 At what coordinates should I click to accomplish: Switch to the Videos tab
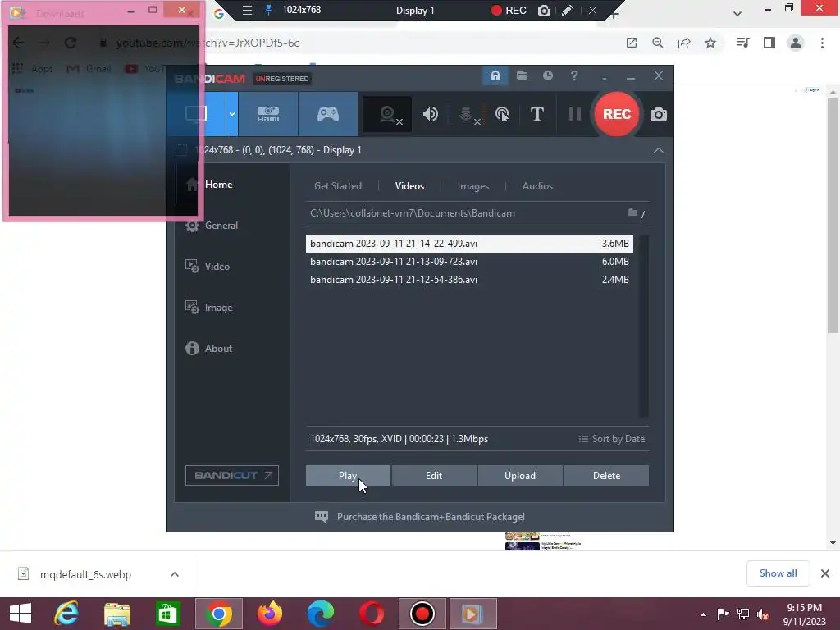(409, 186)
